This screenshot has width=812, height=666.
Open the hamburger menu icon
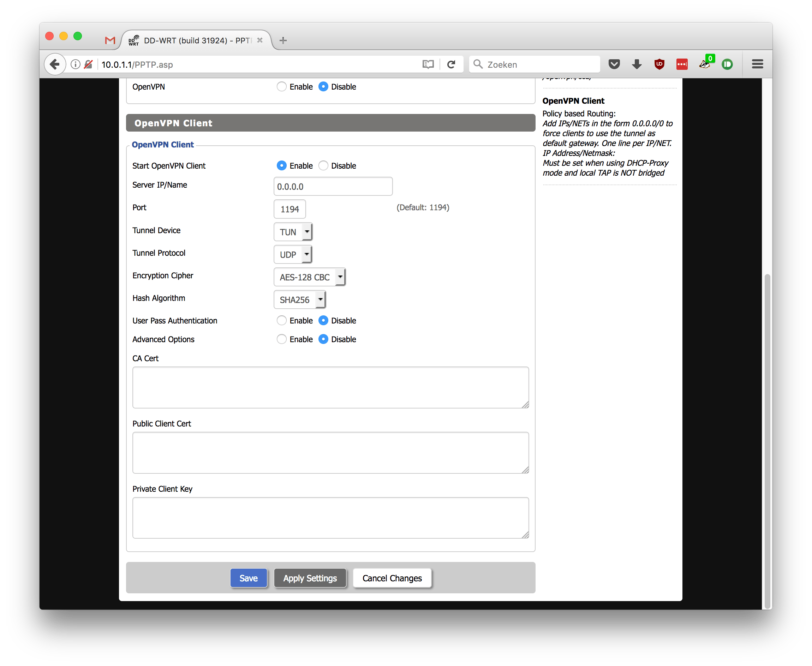click(x=757, y=64)
